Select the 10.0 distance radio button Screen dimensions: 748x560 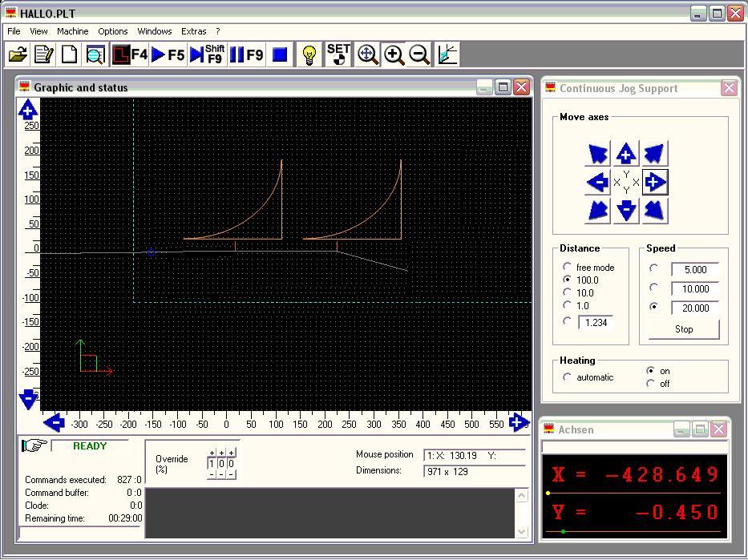[x=568, y=292]
